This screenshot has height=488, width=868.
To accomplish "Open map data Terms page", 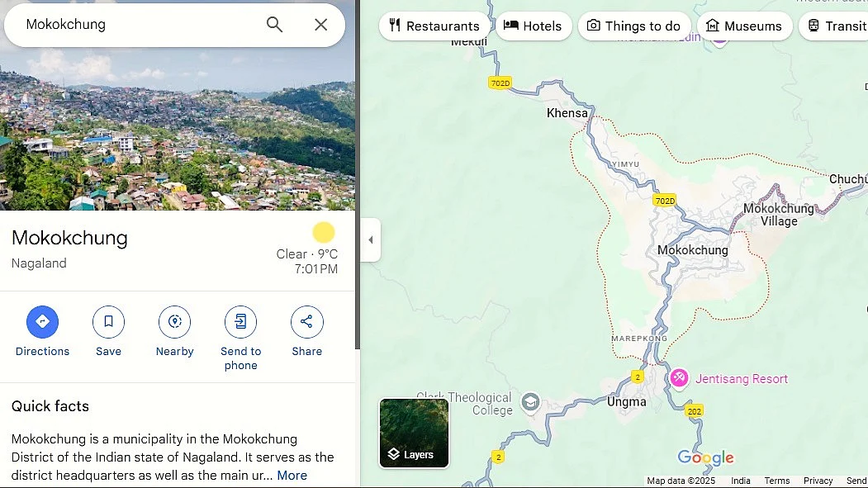I will pos(776,480).
